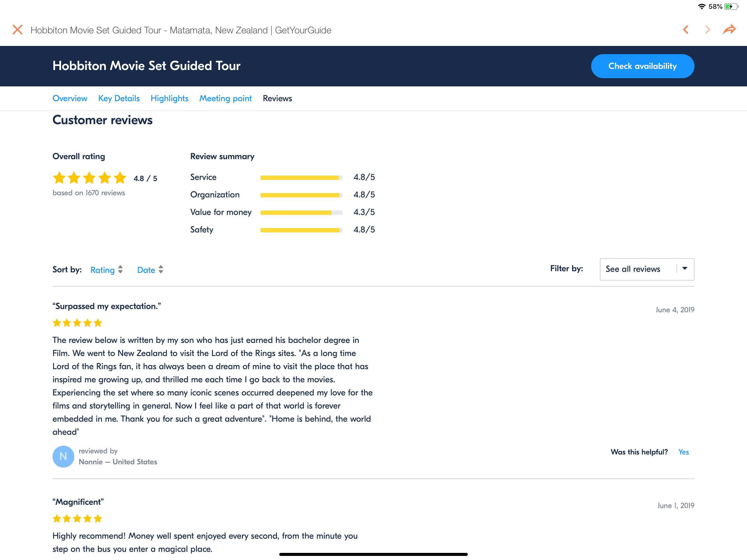Click the overall rating five-star graphic
The height and width of the screenshot is (560, 747).
click(89, 178)
